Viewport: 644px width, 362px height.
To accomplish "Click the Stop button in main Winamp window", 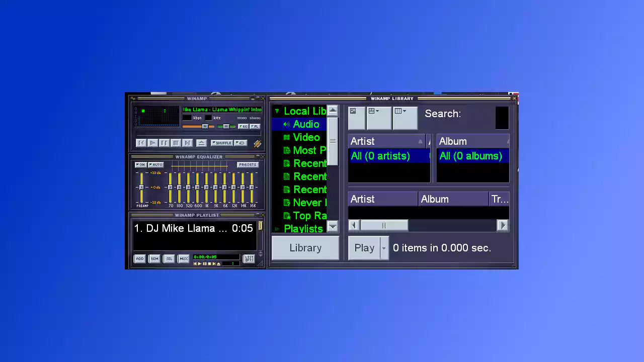I will tap(176, 143).
